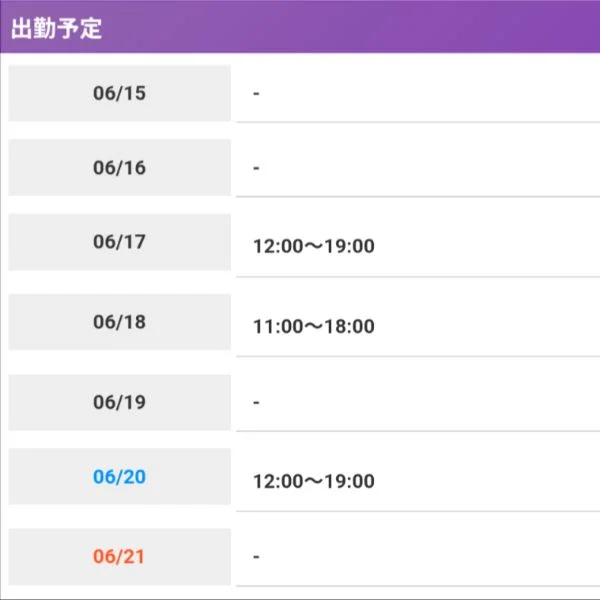Click the 12:00～19:00 shift on 06/17
This screenshot has width=600, height=600.
[314, 246]
